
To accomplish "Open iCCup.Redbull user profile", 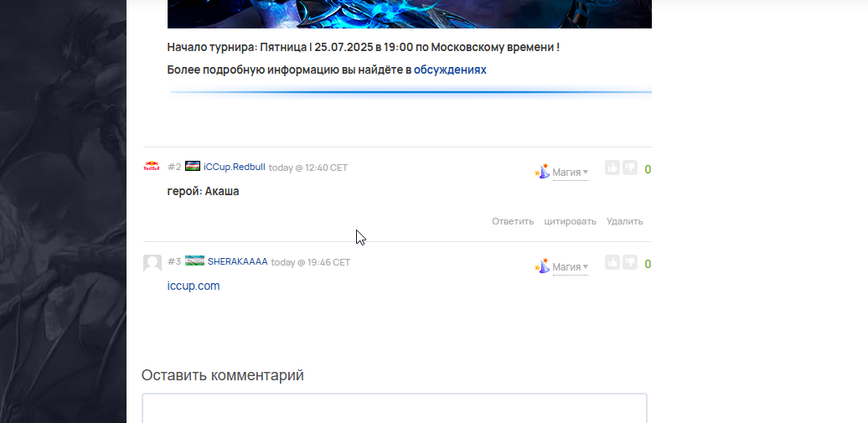I will [x=234, y=167].
